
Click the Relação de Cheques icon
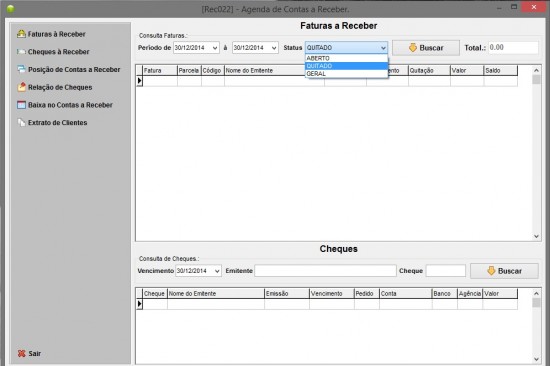[21, 87]
